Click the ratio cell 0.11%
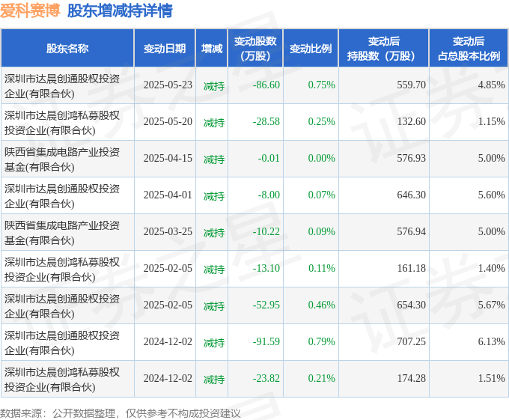Image resolution: width=509 pixels, height=420 pixels. click(x=321, y=269)
